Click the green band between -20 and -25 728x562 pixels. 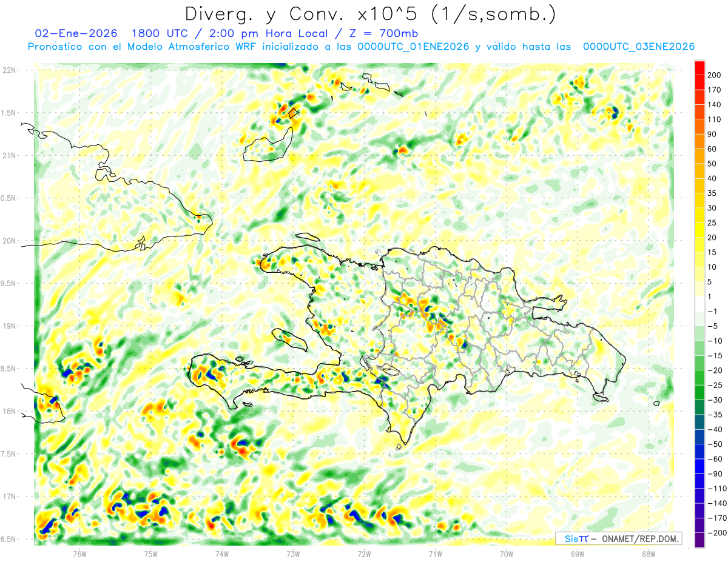pos(699,378)
